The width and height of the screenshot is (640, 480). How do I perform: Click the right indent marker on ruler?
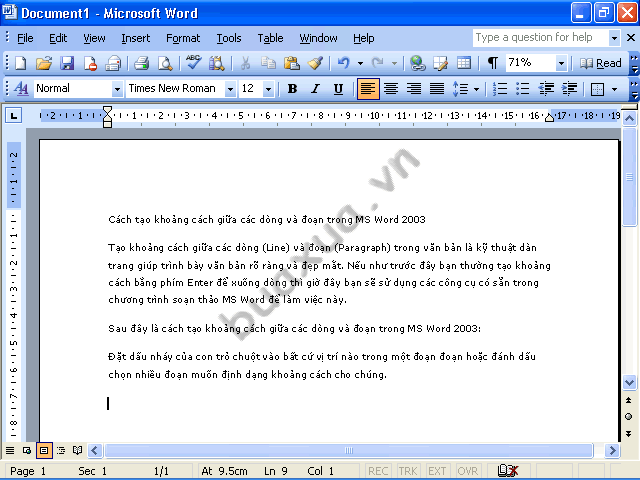click(549, 118)
